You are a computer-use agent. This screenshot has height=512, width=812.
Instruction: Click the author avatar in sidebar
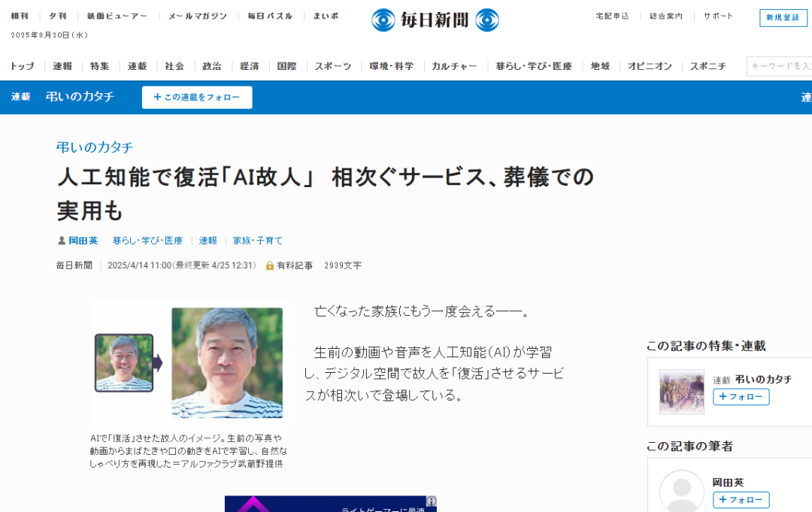(681, 492)
